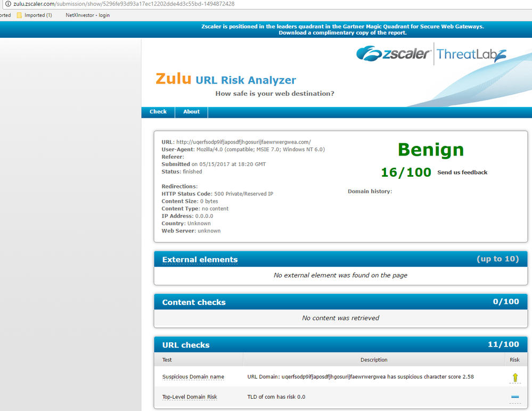Click the URL checks header
This screenshot has height=411, width=532.
pyautogui.click(x=186, y=345)
